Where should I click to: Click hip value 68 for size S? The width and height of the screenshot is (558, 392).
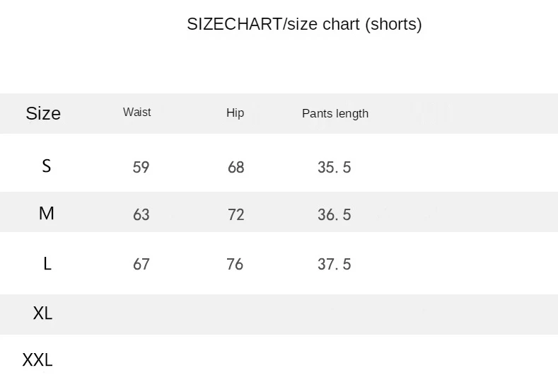(x=236, y=168)
